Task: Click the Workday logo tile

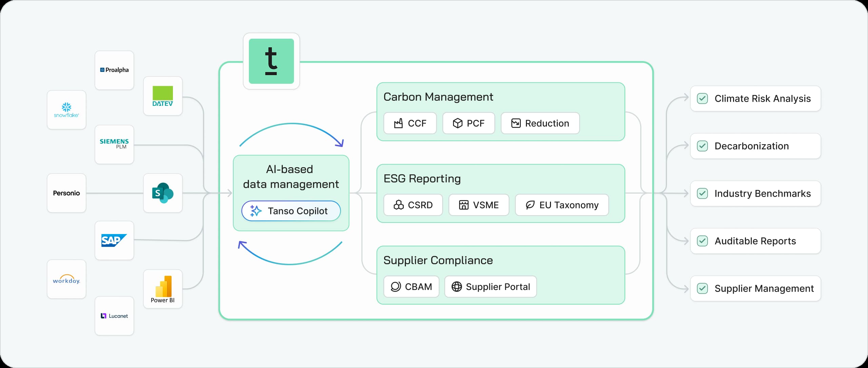Action: pos(66,279)
